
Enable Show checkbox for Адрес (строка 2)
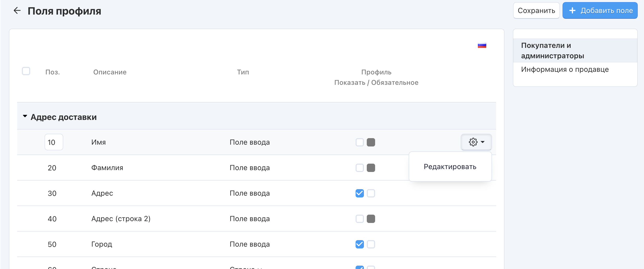359,219
